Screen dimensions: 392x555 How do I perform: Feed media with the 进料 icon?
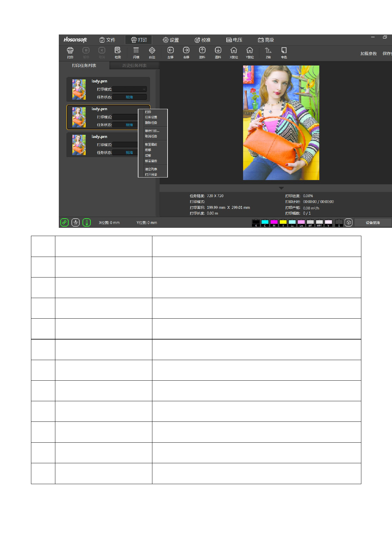(202, 52)
